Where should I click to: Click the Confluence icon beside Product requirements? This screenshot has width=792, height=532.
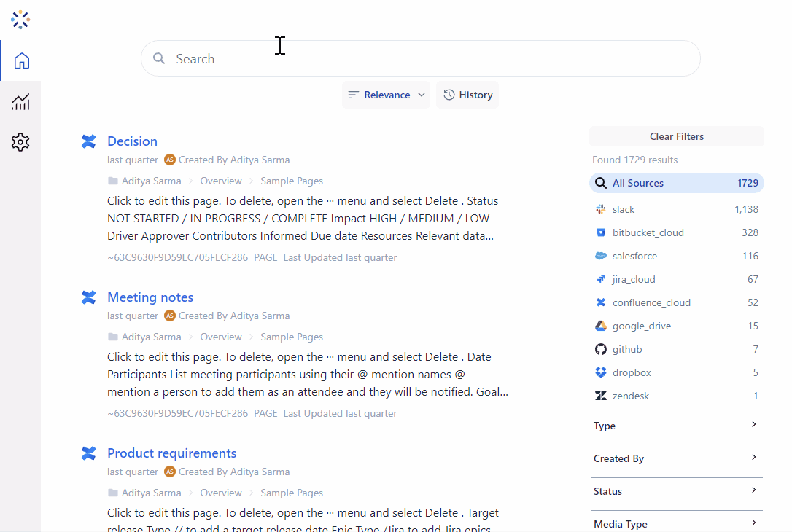(x=88, y=453)
